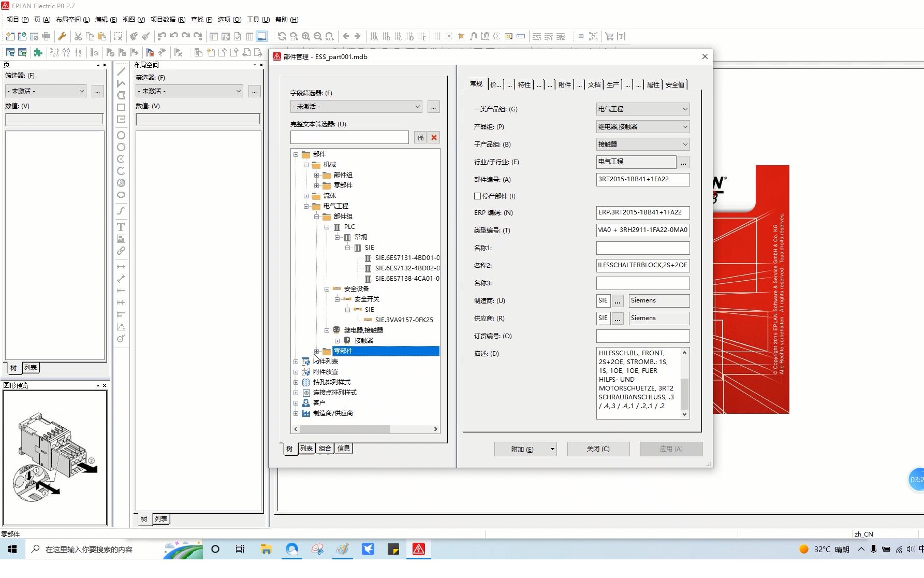Click the 完整文本筛选器 input field
Screen dimensions: 924x578
pos(349,137)
